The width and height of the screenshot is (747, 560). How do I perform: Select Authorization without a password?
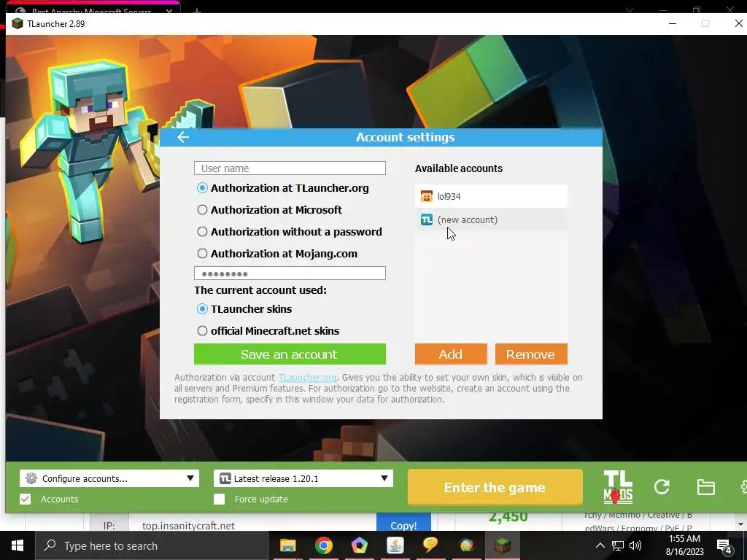pyautogui.click(x=202, y=232)
